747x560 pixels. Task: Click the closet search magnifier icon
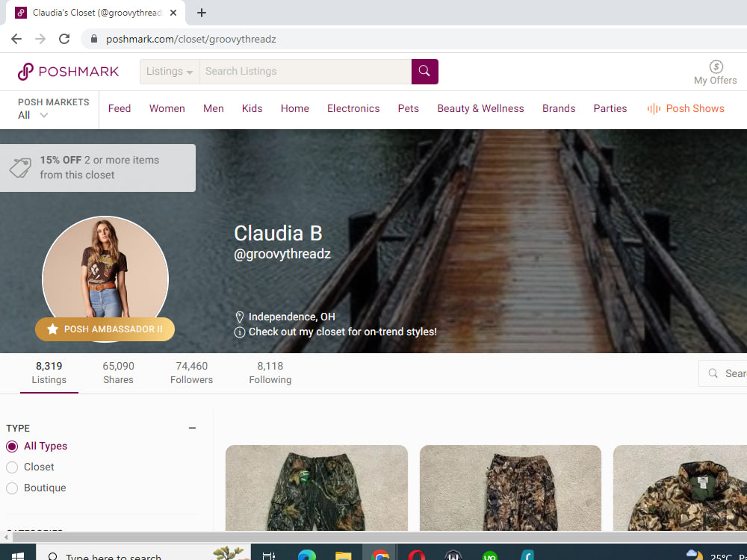[713, 373]
